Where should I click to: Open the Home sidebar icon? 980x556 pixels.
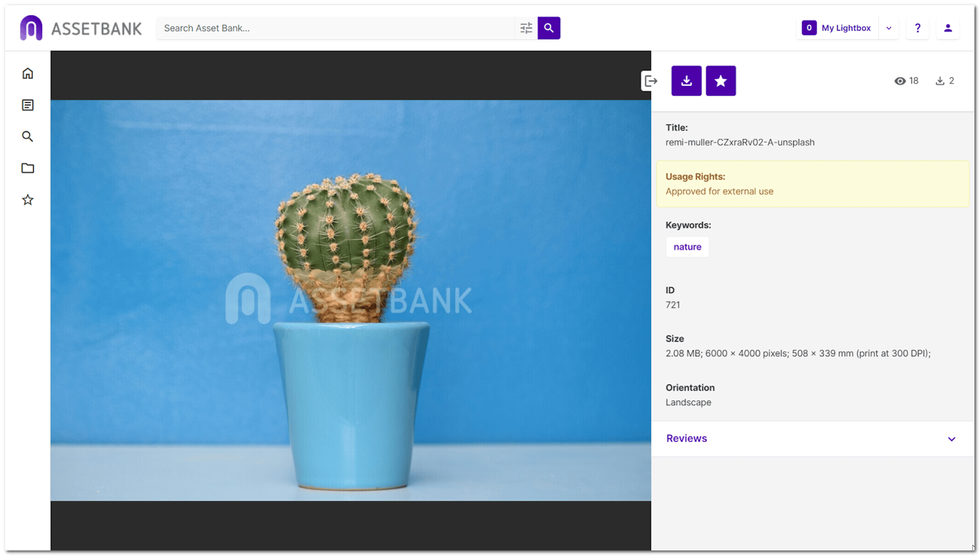pos(28,74)
